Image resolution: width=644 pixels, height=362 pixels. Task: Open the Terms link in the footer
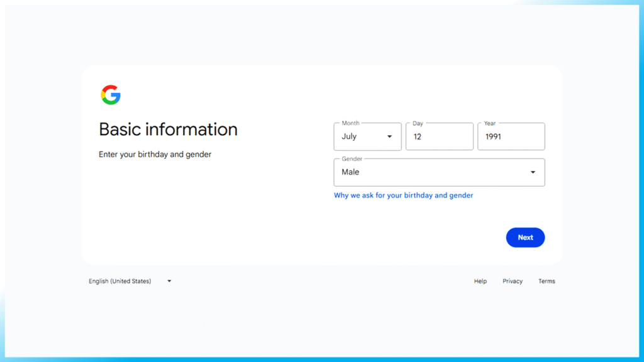pyautogui.click(x=547, y=281)
